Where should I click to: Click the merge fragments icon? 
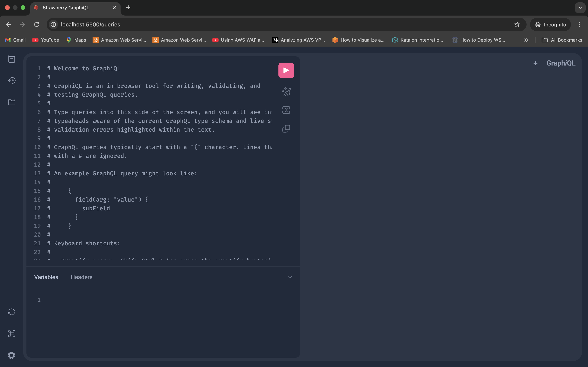286,110
